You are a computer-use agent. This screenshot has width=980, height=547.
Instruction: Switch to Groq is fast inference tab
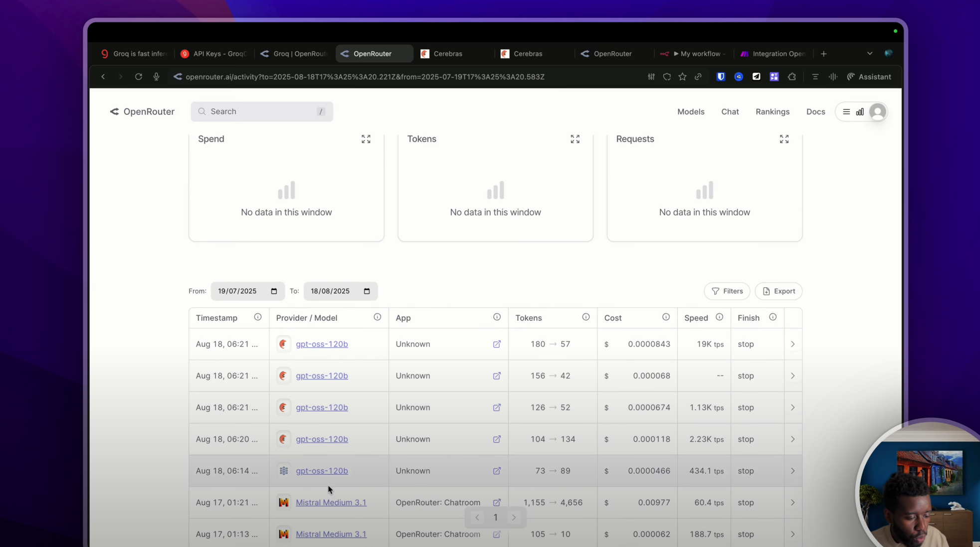coord(135,53)
